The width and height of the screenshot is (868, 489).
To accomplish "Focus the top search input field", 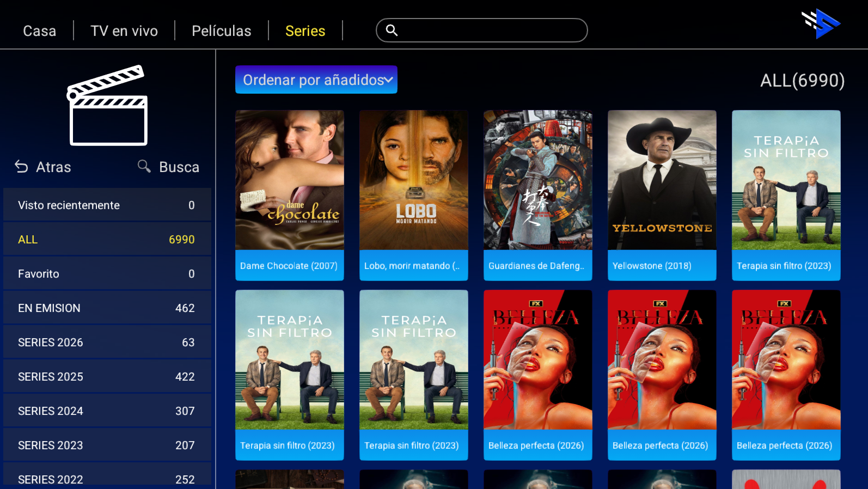I will click(490, 30).
